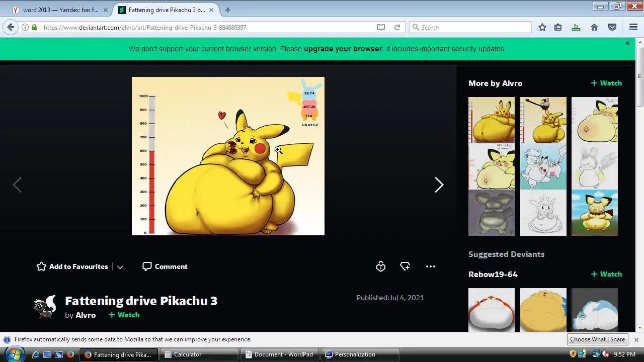
Task: Open blue-background Alolan thumbnail
Action: [x=543, y=166]
